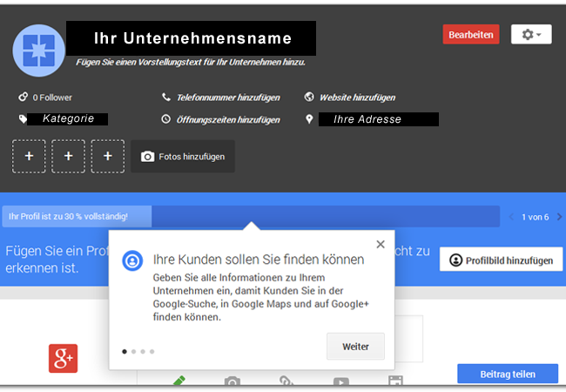
Task: Click the third photo placeholder plus
Action: pos(108,156)
